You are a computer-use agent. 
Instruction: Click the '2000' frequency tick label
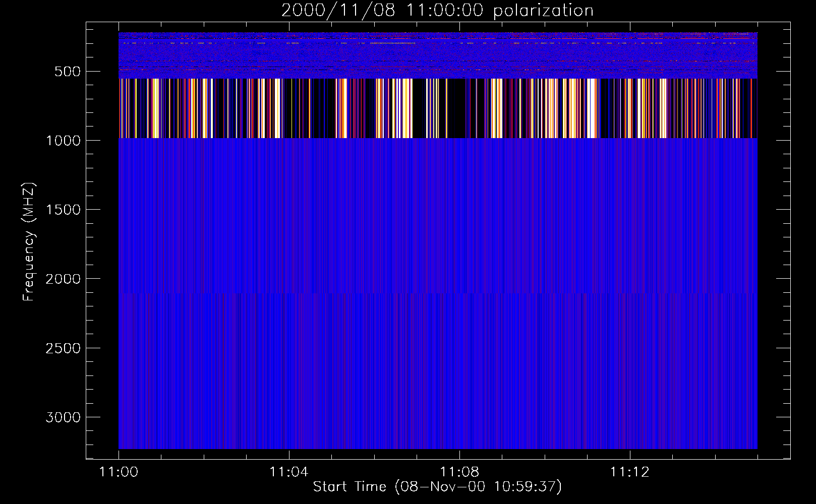[63, 279]
